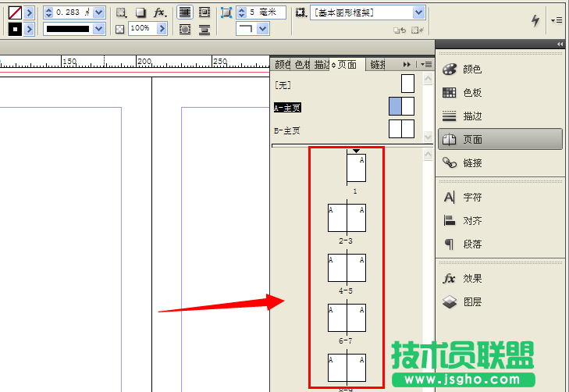Screen dimensions: 569x392
Task: Open the 效果 panel in dock
Action: (x=500, y=279)
